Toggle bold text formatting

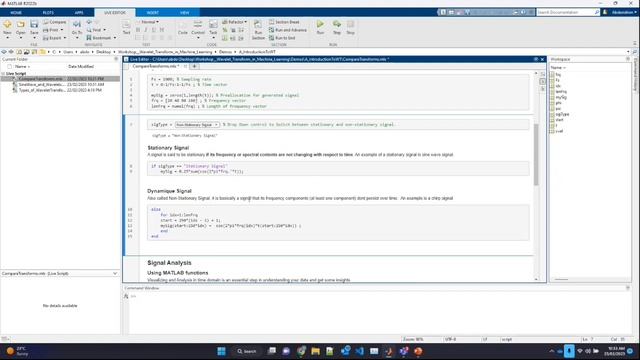click(x=138, y=30)
